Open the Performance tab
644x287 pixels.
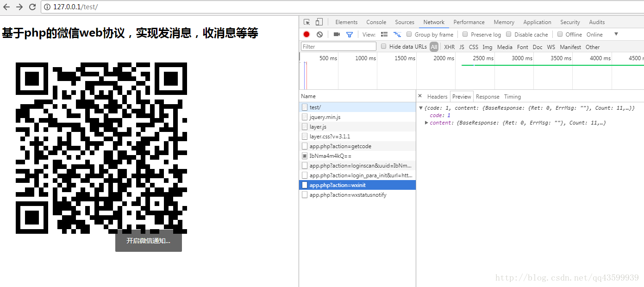tap(469, 22)
